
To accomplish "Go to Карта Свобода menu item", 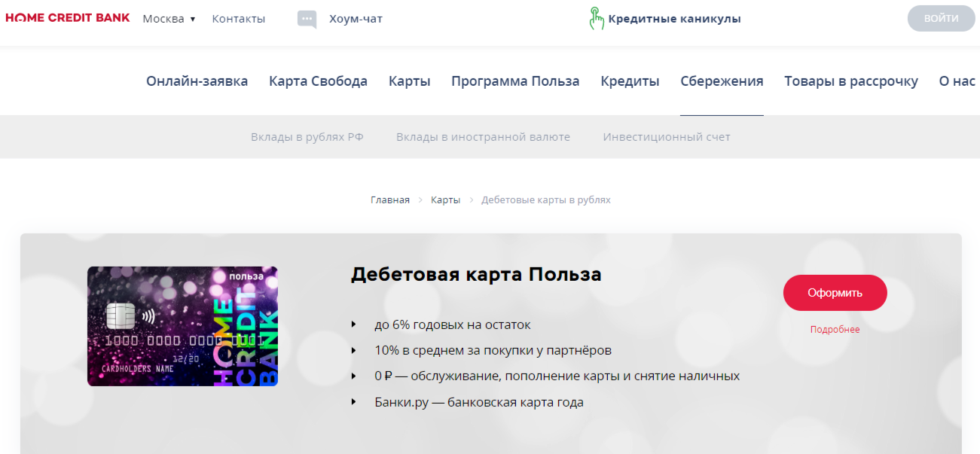I will (x=318, y=81).
